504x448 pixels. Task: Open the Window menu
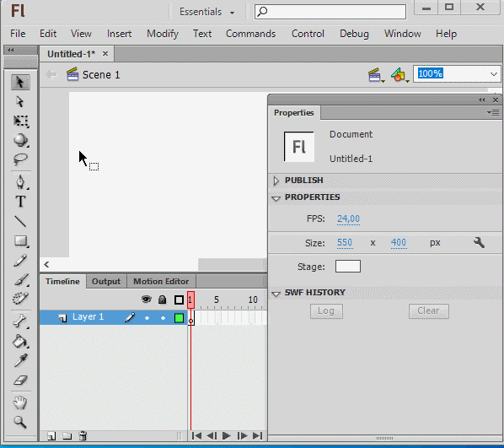tap(402, 34)
